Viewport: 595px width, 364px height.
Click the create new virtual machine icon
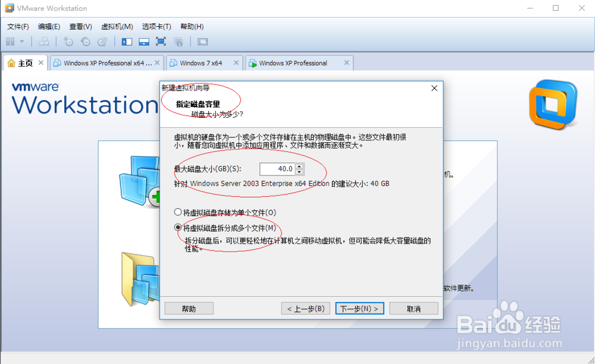pyautogui.click(x=140, y=181)
